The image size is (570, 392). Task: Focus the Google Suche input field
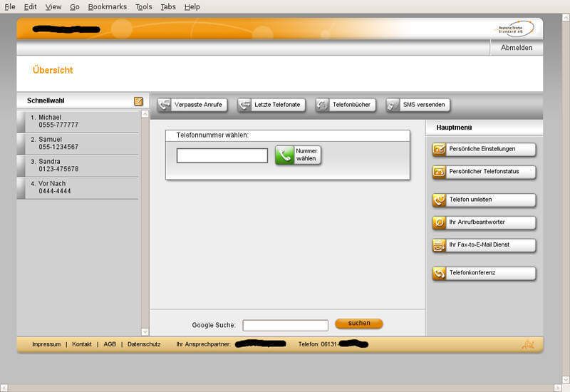pyautogui.click(x=286, y=326)
